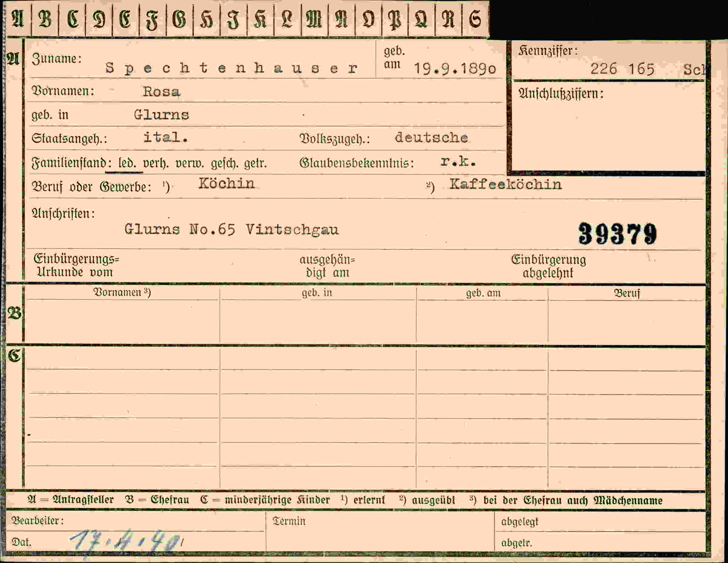Click the abgelegt label
Screen dimensions: 728x563
pos(520,522)
